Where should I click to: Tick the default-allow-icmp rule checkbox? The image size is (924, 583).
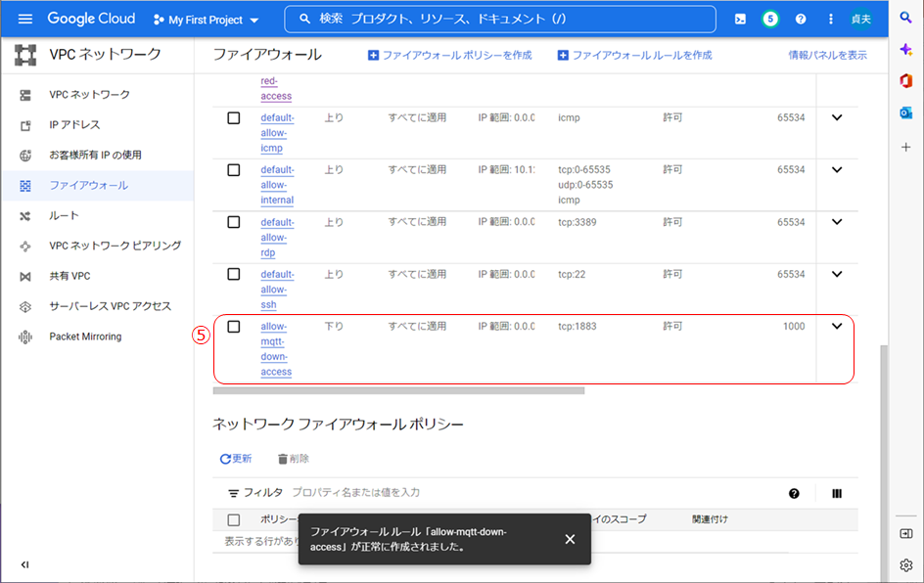click(x=234, y=118)
